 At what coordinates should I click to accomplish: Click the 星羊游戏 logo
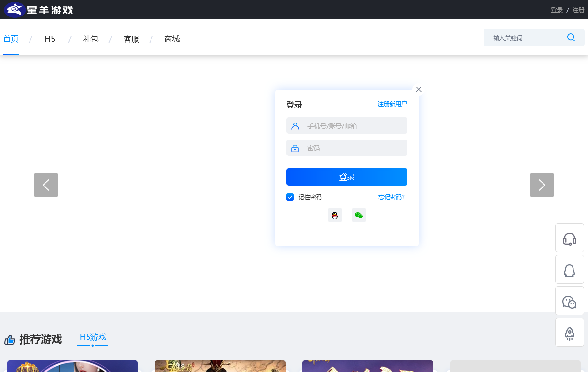[x=39, y=9]
